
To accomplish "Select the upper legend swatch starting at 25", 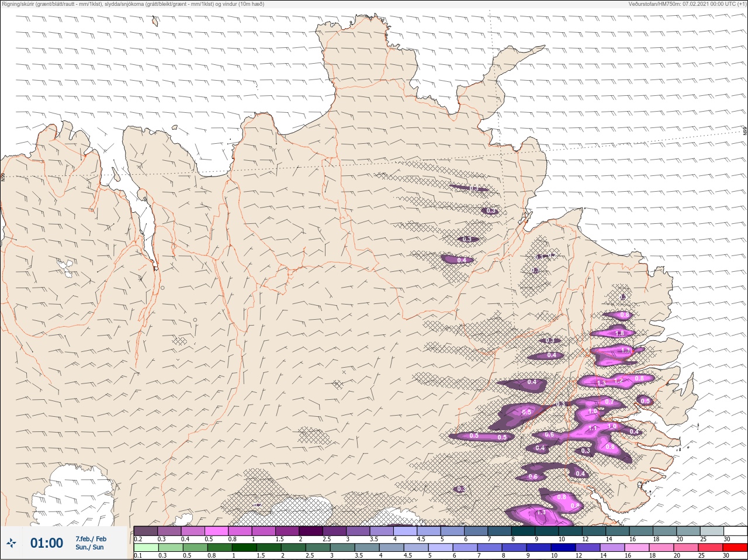I will (x=712, y=531).
